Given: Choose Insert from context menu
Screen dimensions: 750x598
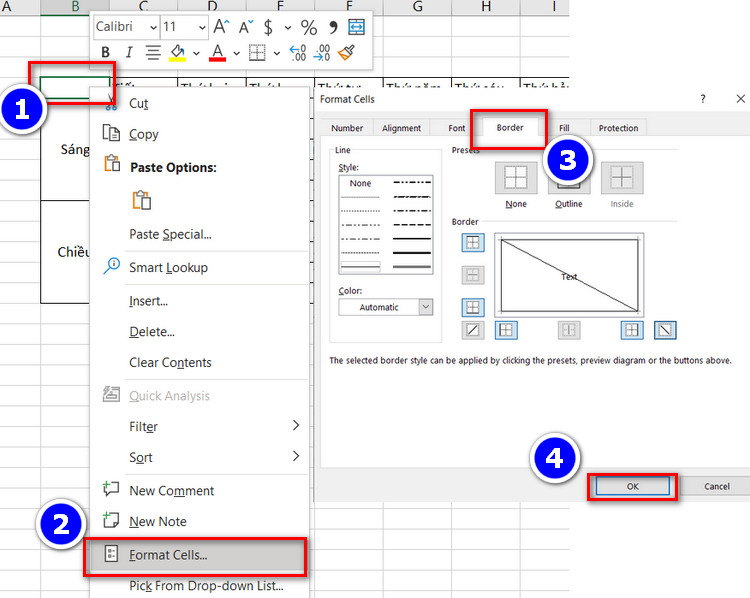Looking at the screenshot, I should click(148, 301).
